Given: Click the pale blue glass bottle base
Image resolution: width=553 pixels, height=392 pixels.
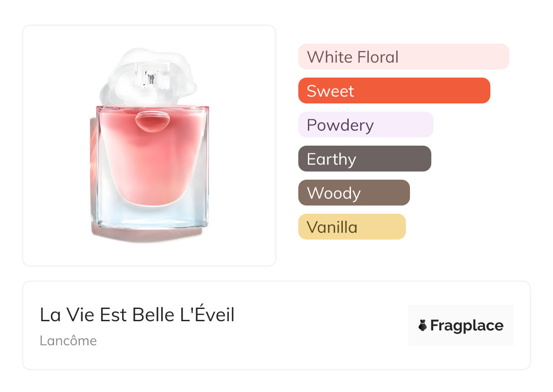Looking at the screenshot, I should (153, 218).
